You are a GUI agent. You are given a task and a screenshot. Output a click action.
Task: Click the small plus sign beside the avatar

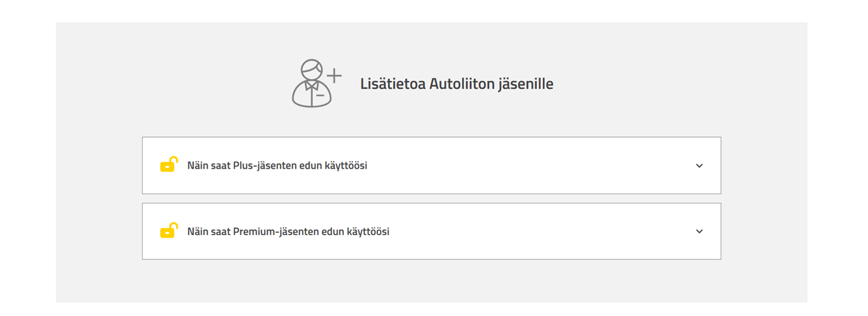tap(335, 76)
